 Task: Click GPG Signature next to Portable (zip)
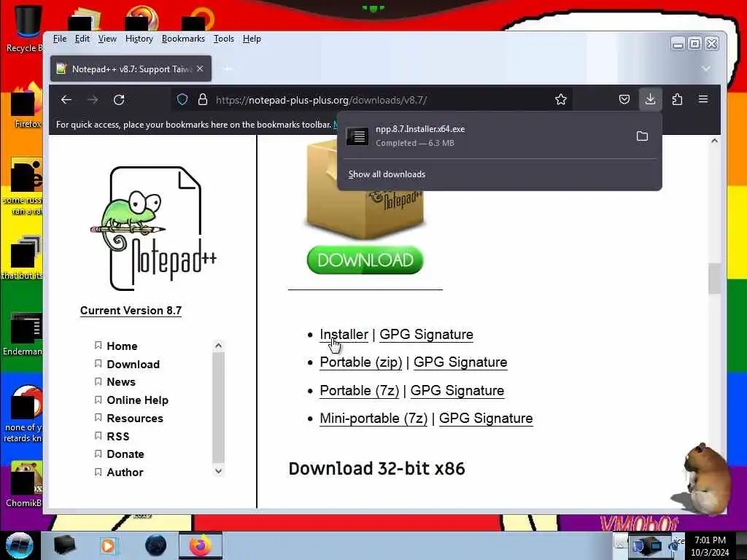tap(460, 362)
